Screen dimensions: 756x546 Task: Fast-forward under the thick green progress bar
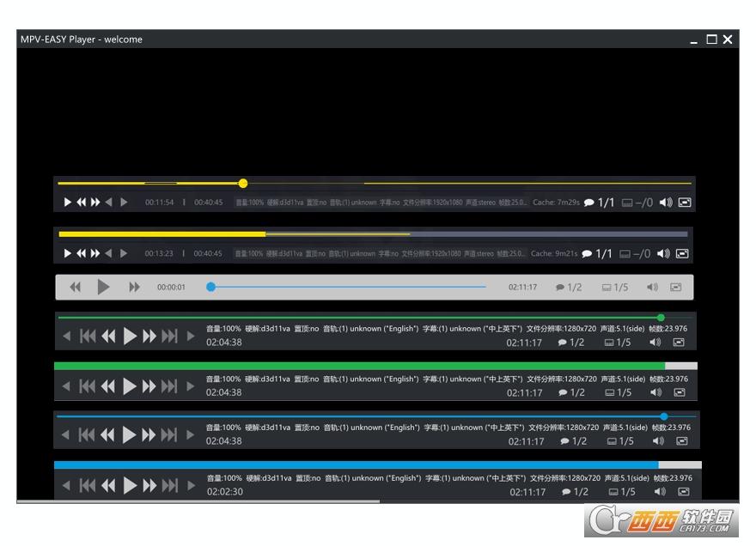[149, 386]
